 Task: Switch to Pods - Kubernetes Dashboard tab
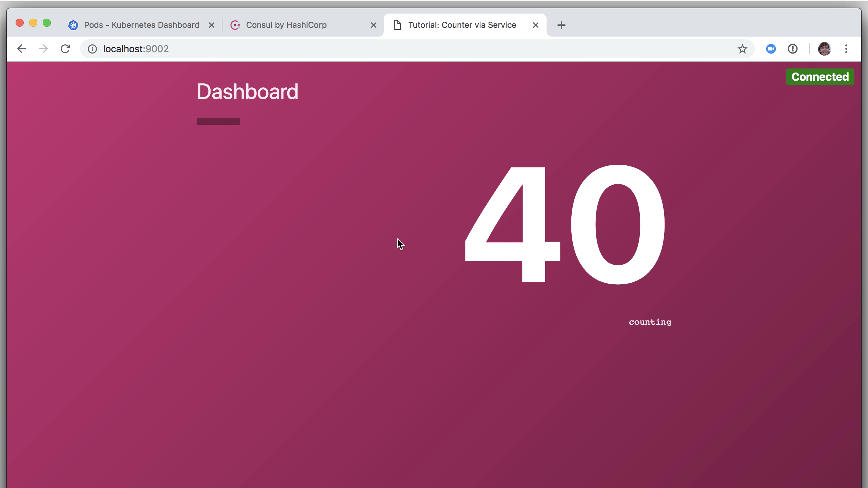click(x=141, y=25)
